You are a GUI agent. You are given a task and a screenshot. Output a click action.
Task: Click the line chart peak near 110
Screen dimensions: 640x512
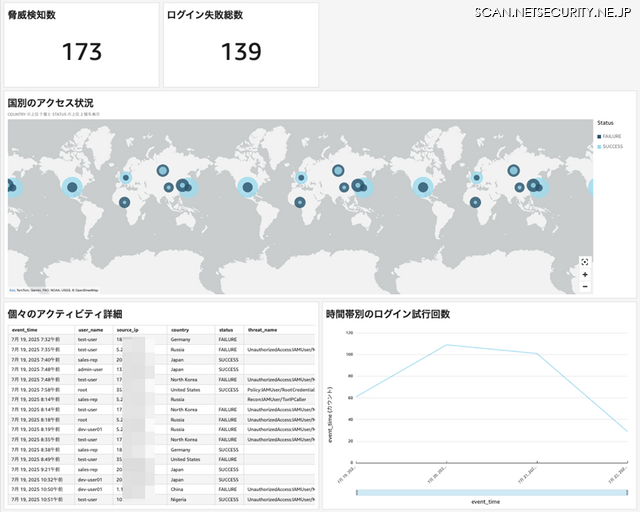click(446, 345)
